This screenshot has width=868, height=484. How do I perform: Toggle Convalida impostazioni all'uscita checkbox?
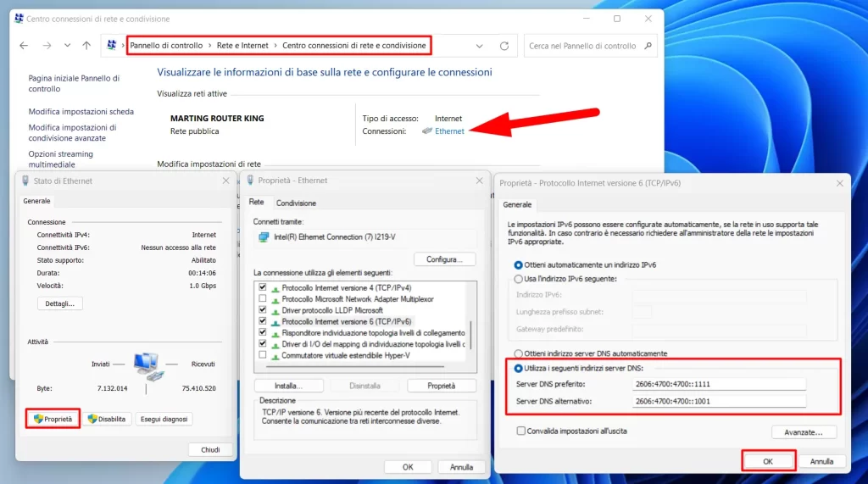pos(521,431)
